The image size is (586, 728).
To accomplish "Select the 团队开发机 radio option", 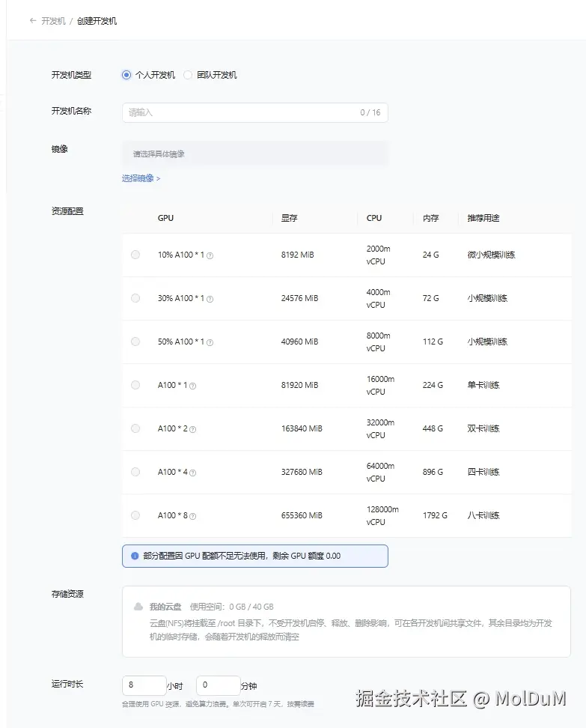I will point(187,75).
